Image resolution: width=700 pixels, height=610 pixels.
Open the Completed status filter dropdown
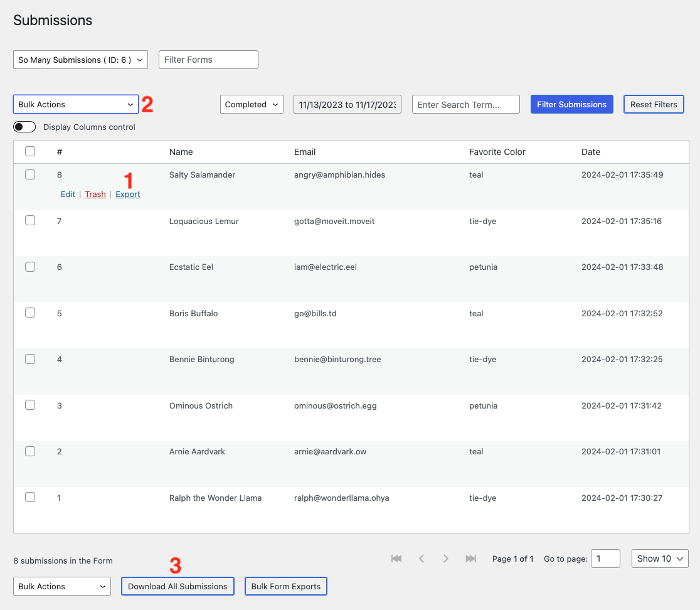[x=252, y=104]
